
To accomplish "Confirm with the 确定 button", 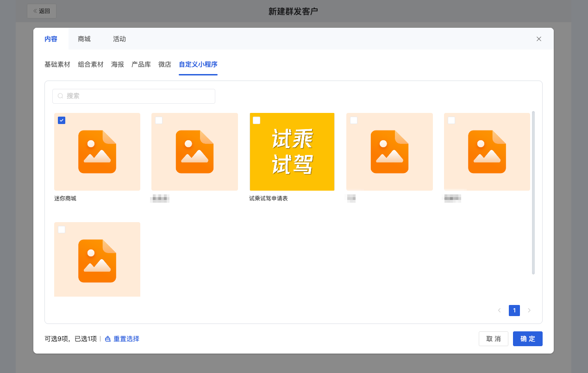I will coord(528,339).
